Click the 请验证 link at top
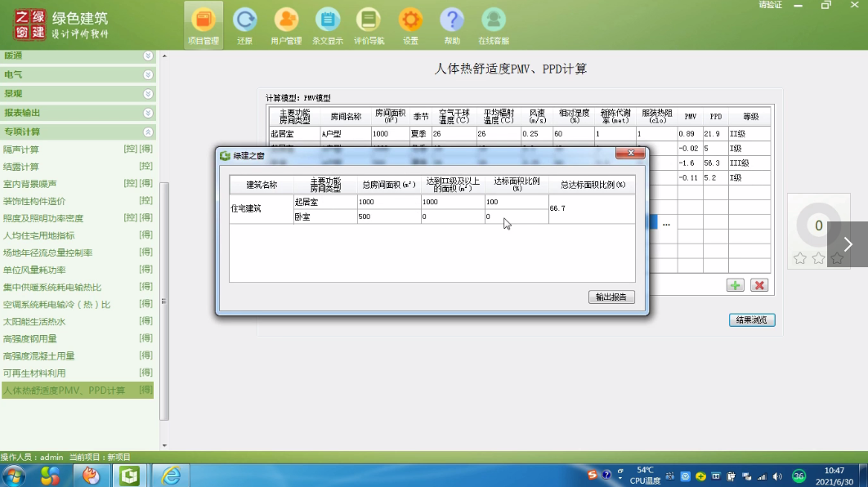The height and width of the screenshot is (487, 868). [x=770, y=5]
